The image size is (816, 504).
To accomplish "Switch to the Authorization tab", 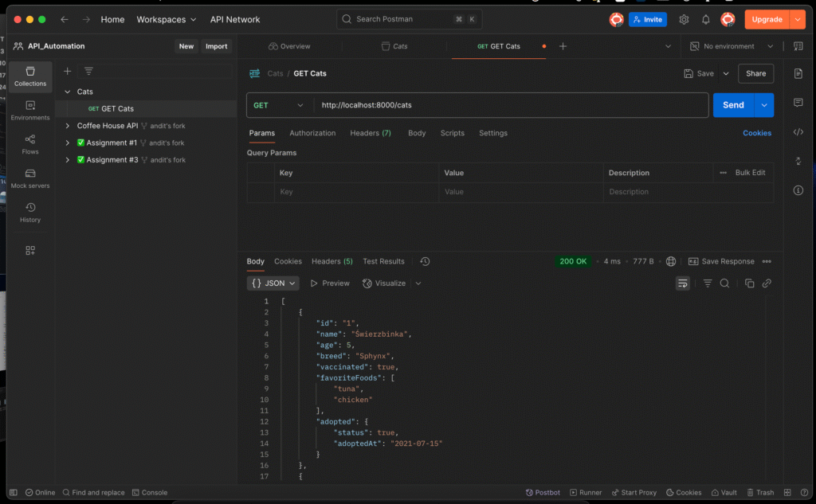I will pyautogui.click(x=312, y=133).
